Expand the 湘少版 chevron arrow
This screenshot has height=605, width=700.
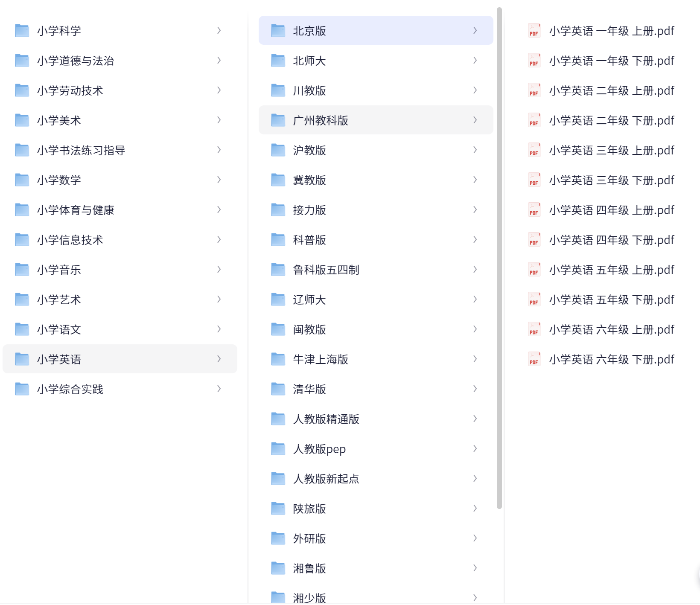tap(475, 598)
